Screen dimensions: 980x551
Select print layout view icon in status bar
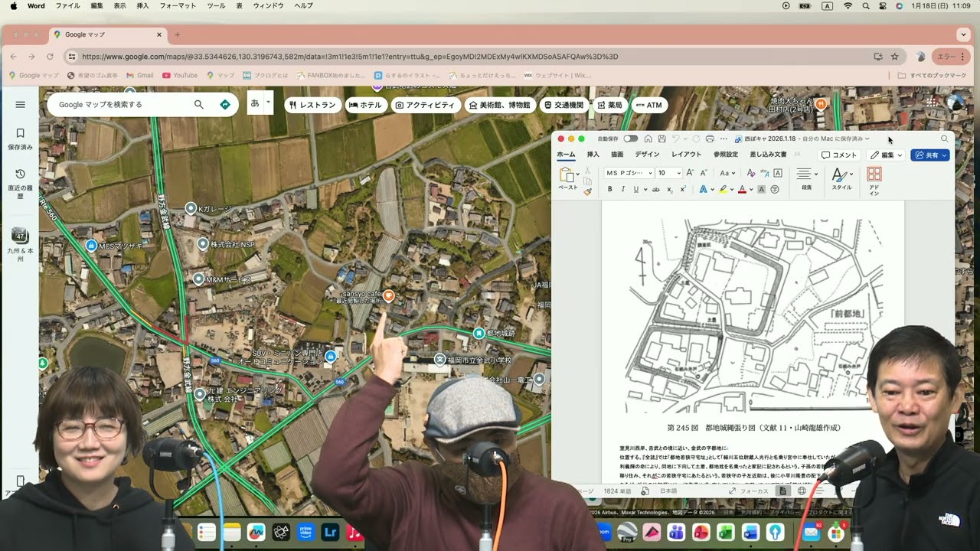click(784, 491)
